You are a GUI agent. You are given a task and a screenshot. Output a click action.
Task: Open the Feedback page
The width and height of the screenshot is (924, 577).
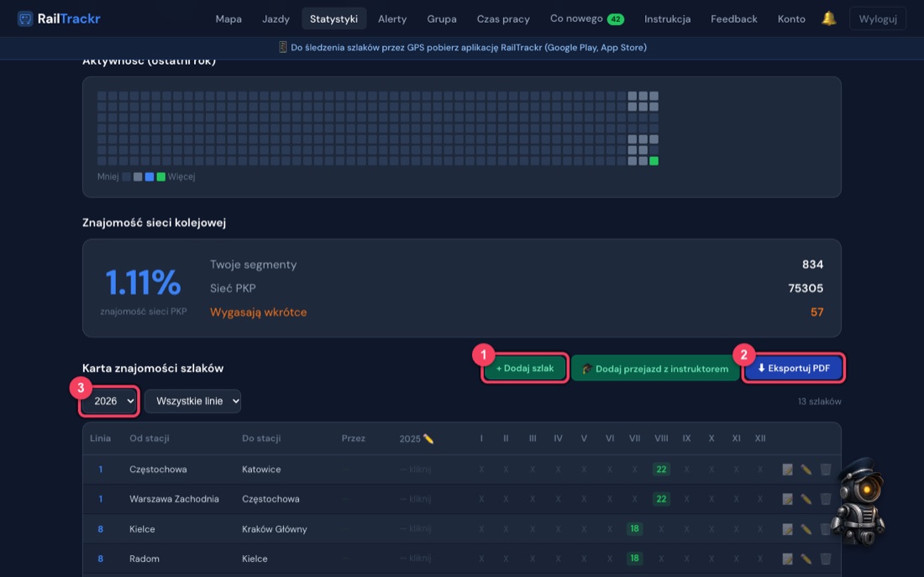coord(734,18)
